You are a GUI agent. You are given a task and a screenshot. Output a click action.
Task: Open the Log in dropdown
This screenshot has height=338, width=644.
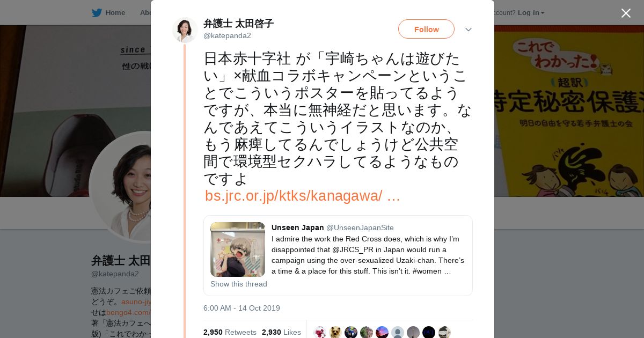[531, 12]
